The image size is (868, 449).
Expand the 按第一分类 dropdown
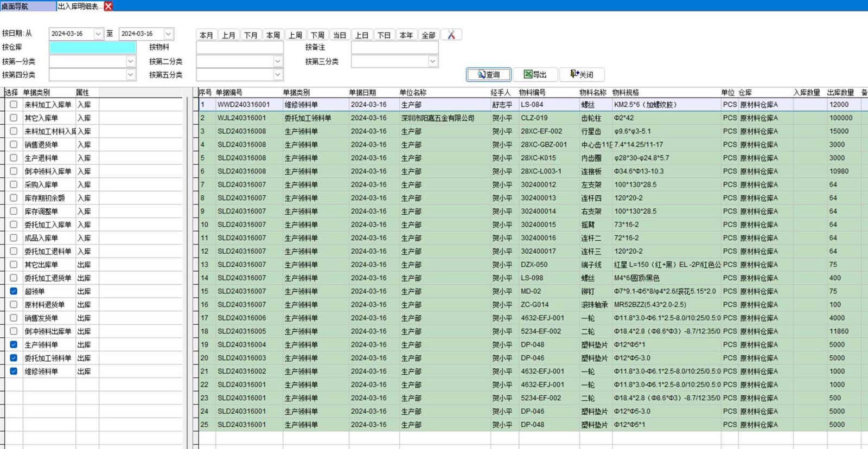tap(130, 61)
